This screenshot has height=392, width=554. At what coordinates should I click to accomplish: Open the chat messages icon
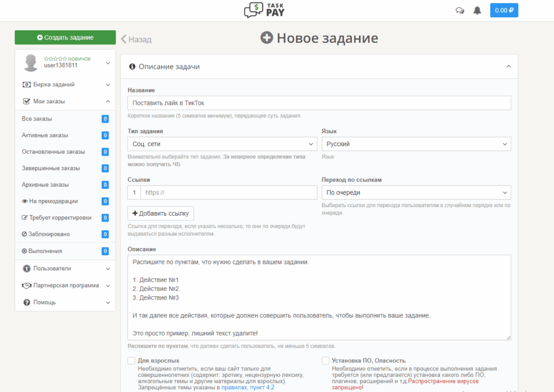[x=460, y=11]
